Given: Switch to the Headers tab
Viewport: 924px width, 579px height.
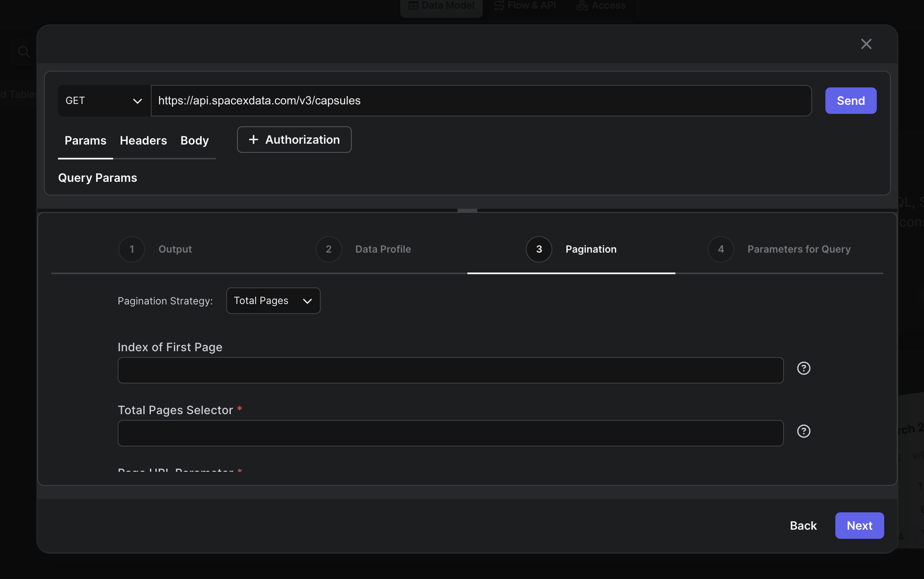Looking at the screenshot, I should coord(143,140).
